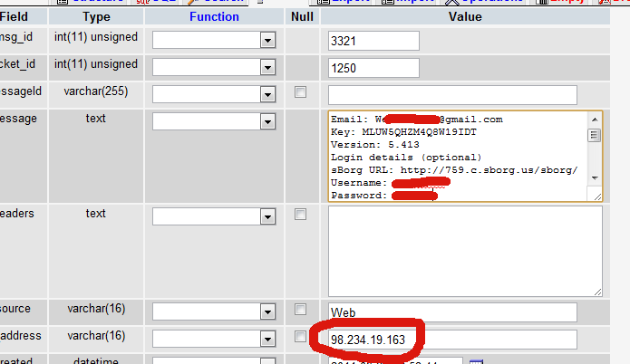Click the message textarea scroll-up arrow

tap(595, 120)
